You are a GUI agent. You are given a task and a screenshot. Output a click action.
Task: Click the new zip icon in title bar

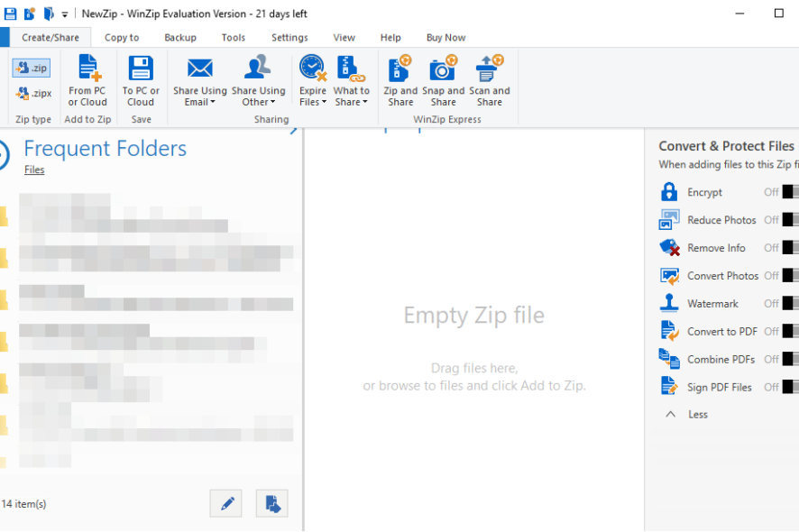tap(30, 14)
